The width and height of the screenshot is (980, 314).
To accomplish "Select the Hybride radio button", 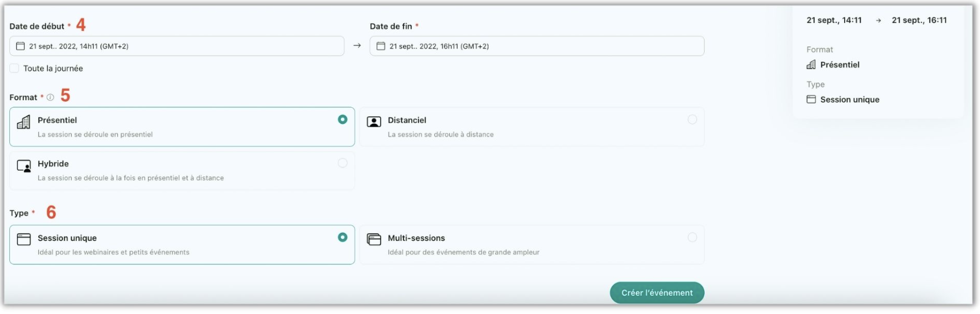I will (343, 163).
